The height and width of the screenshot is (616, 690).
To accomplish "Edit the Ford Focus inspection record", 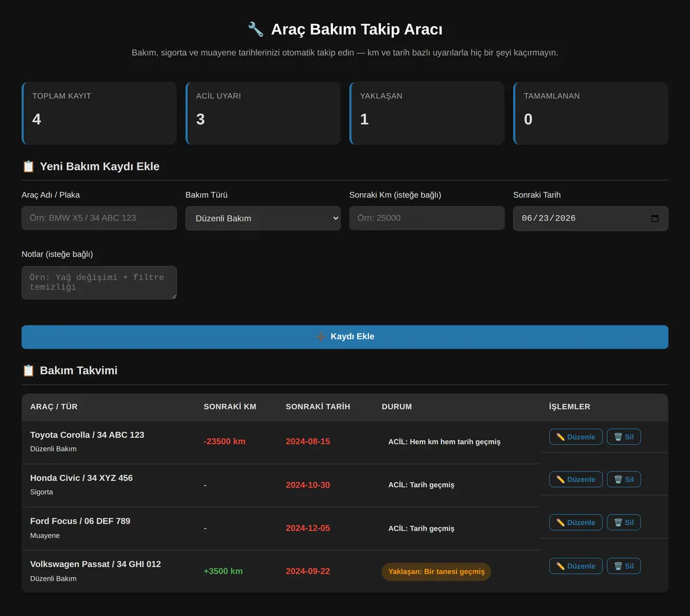I will (576, 522).
